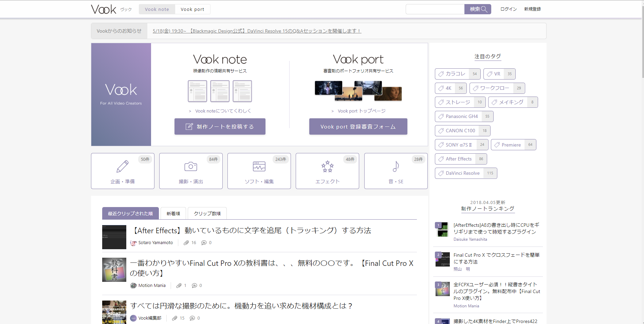Switch to the Vook port tab
This screenshot has width=644, height=324.
click(192, 9)
